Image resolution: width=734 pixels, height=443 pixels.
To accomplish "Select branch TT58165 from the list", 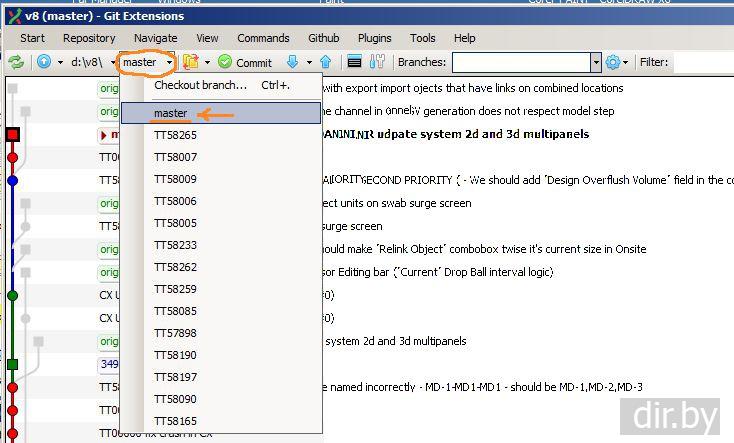I will tap(175, 421).
